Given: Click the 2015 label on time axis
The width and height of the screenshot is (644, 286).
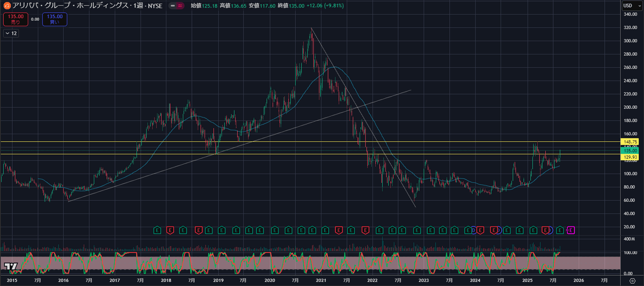Looking at the screenshot, I should (11, 280).
